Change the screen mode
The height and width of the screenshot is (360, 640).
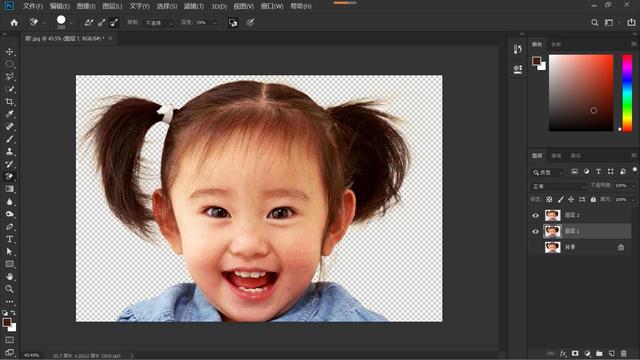(x=9, y=352)
